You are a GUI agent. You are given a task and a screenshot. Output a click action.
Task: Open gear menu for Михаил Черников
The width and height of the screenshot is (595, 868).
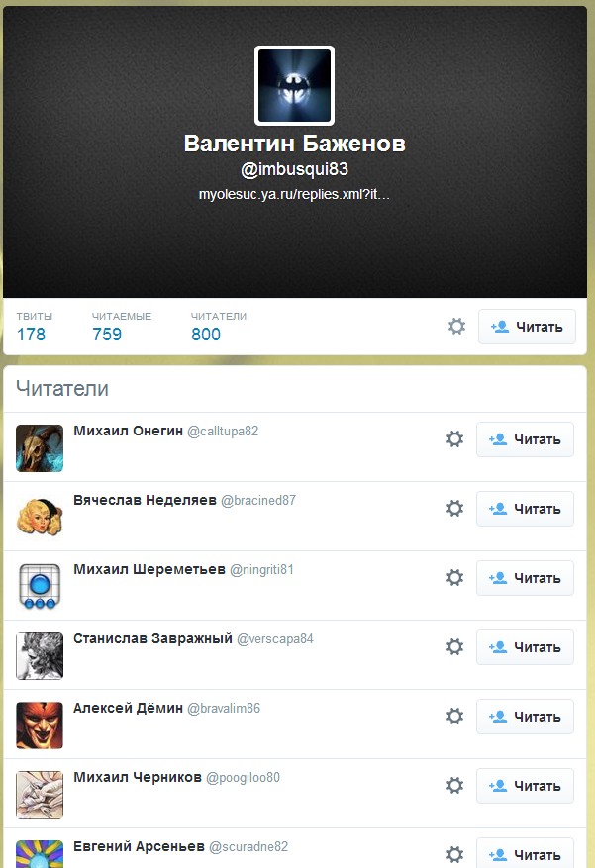(x=455, y=786)
